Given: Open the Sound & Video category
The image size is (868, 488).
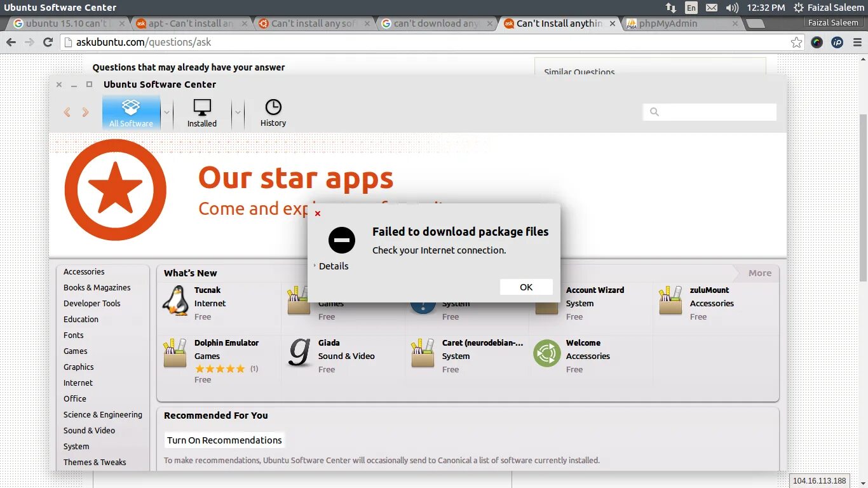Looking at the screenshot, I should (x=89, y=430).
